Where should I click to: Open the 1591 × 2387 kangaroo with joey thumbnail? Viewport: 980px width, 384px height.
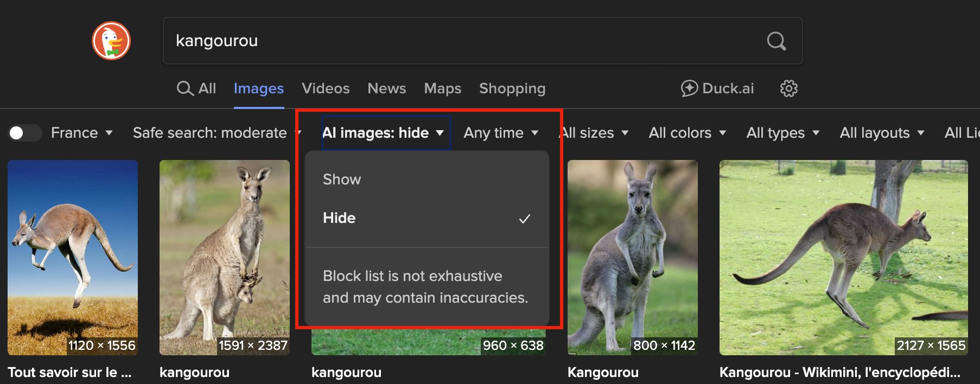(225, 258)
